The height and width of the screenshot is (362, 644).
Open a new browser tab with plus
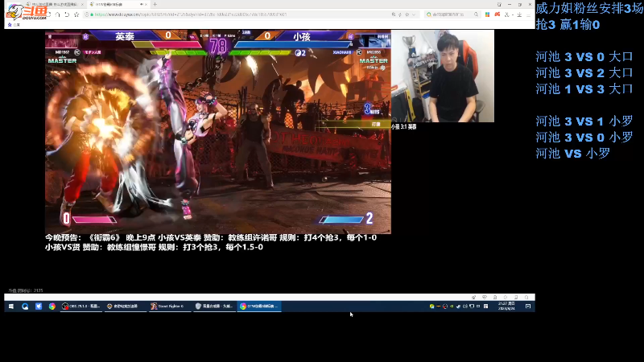point(155,4)
